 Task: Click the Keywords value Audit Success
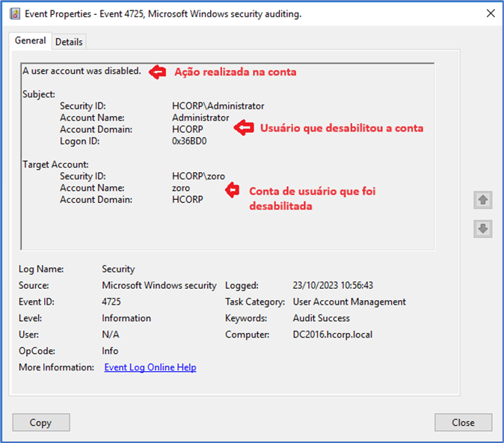point(322,318)
